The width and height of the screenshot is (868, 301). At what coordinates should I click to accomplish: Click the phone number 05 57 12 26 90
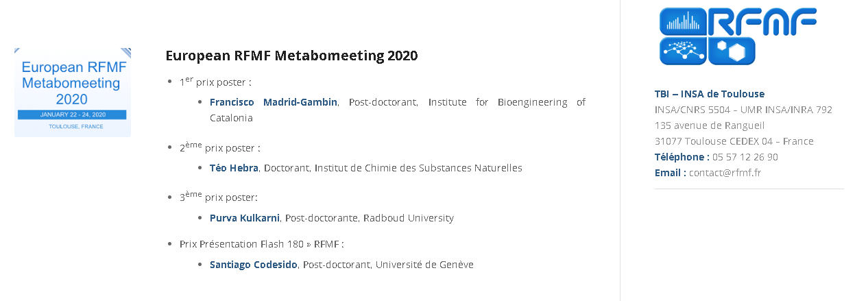point(745,157)
